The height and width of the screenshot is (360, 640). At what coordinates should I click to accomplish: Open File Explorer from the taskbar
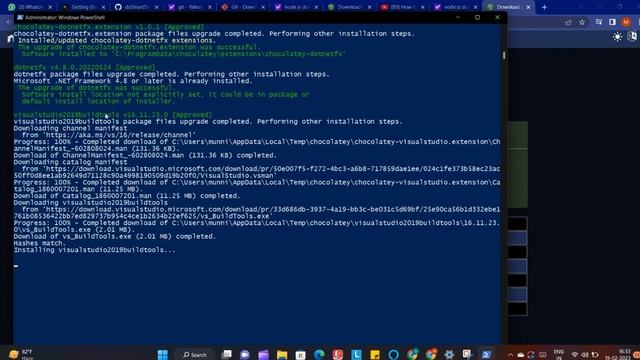282,354
